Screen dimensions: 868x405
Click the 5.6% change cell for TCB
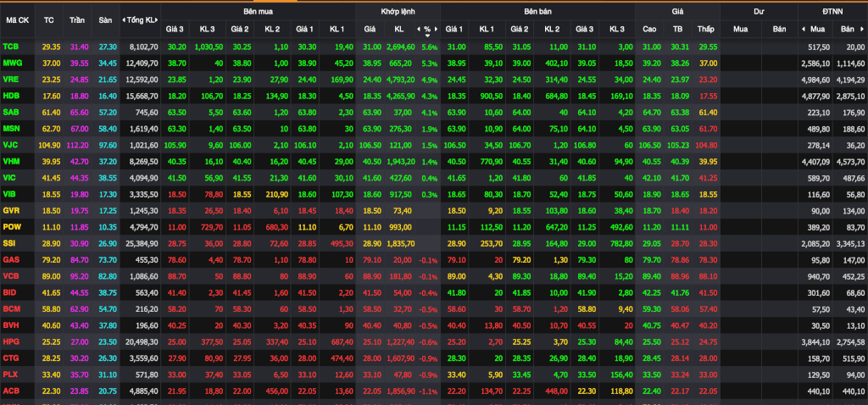coord(430,47)
